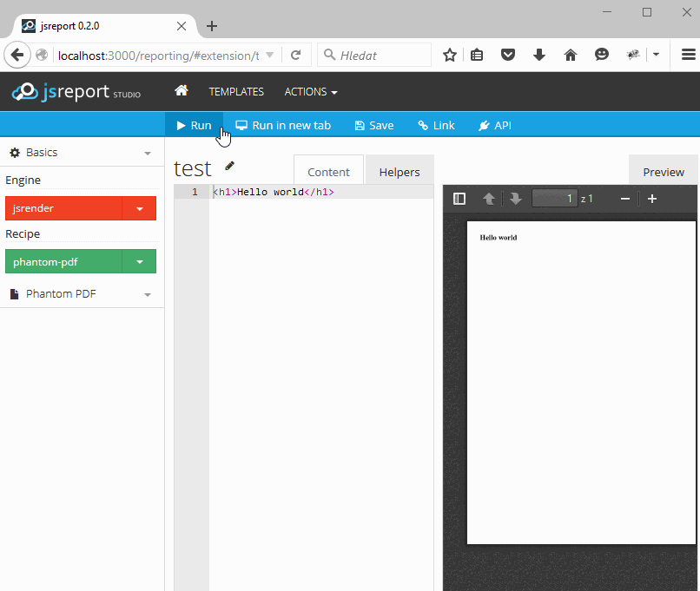Go back in browser history

(17, 55)
